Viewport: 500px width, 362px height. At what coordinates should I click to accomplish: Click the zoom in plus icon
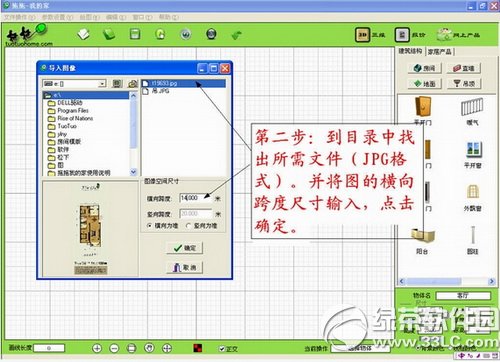(x=97, y=348)
